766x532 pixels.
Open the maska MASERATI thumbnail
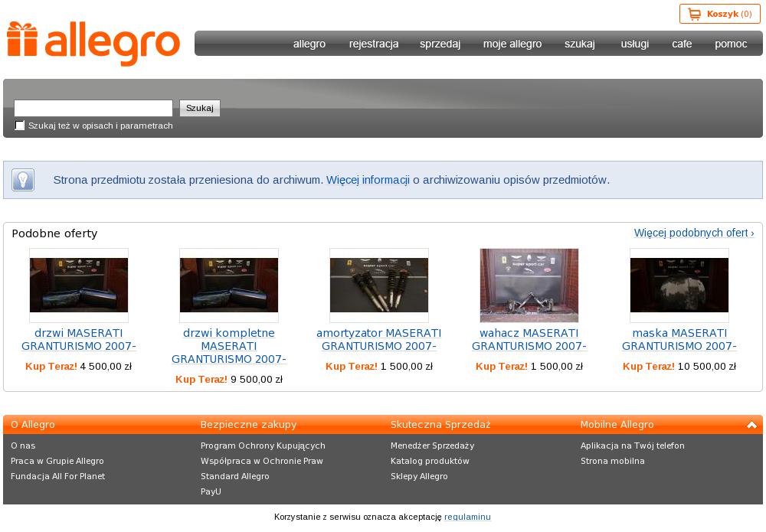click(x=679, y=286)
